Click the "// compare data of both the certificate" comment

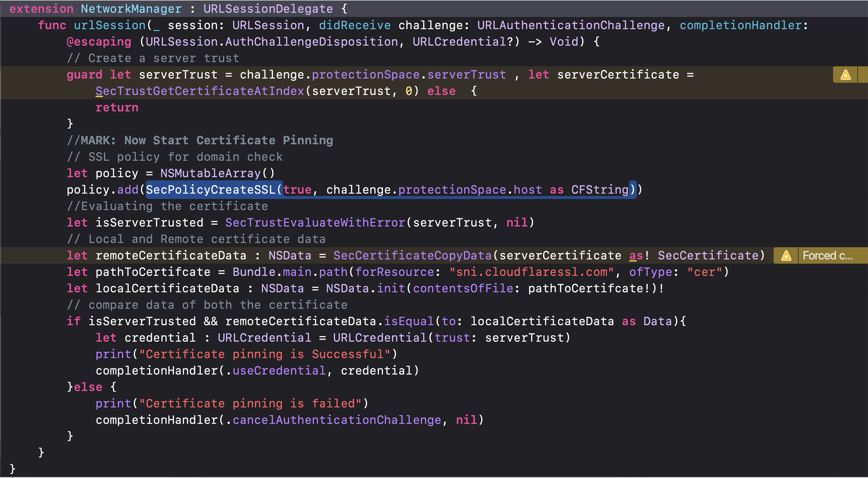[207, 305]
